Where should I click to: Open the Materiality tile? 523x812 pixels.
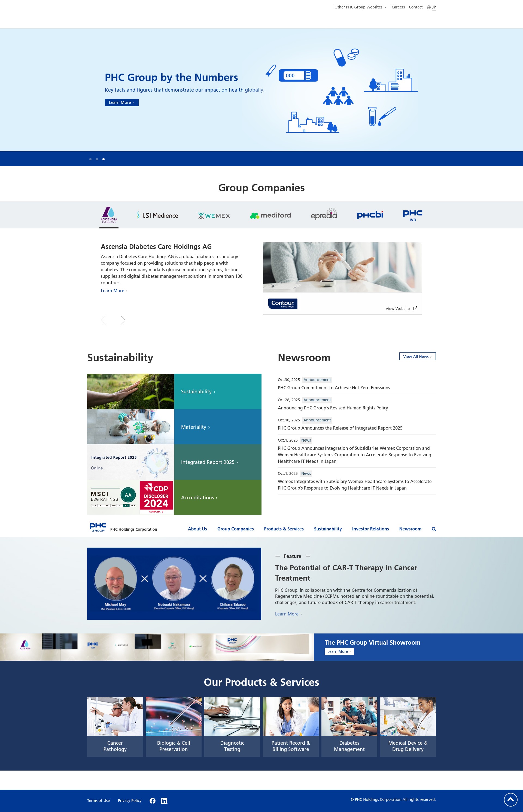click(x=218, y=427)
